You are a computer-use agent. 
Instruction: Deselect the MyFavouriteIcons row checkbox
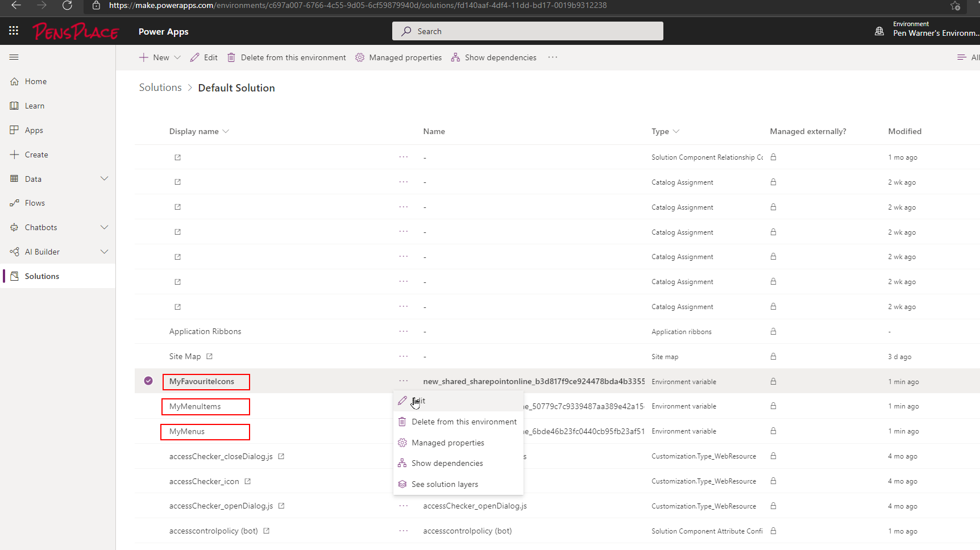(148, 380)
